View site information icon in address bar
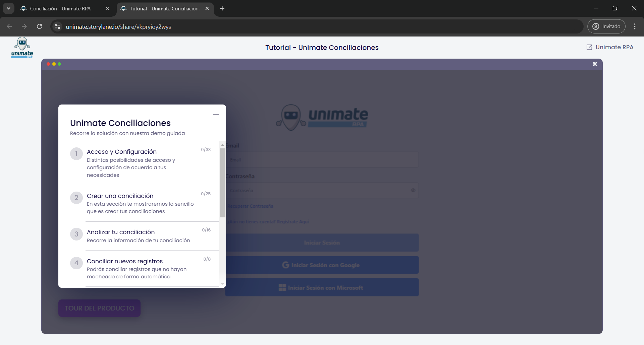 pos(58,26)
